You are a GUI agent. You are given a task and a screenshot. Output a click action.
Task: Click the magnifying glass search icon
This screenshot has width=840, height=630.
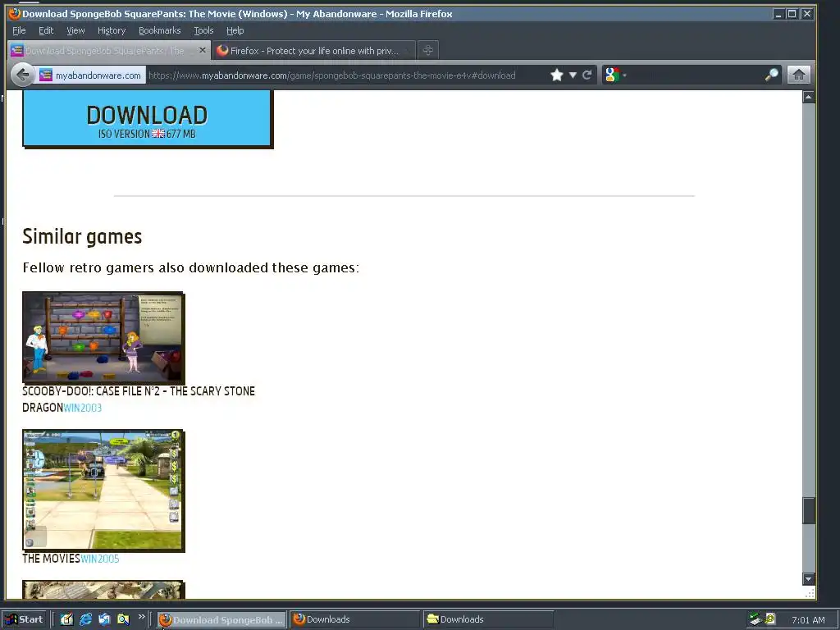771,75
